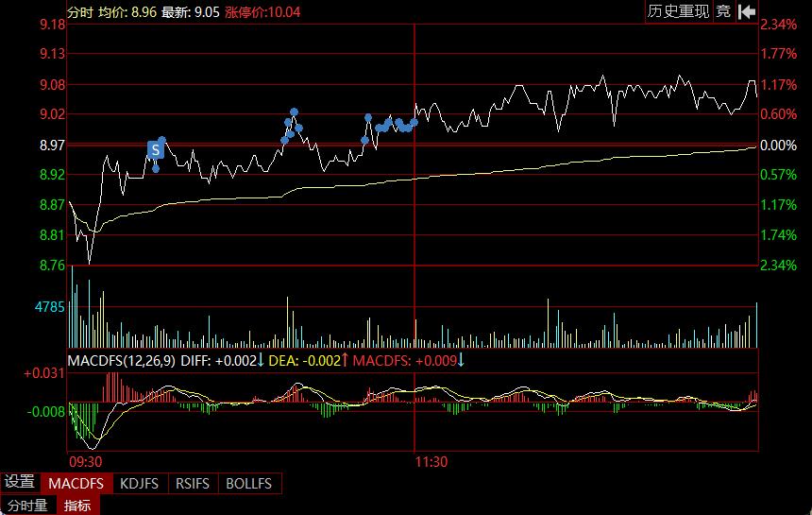Click the 1.74% green percent label

[778, 235]
